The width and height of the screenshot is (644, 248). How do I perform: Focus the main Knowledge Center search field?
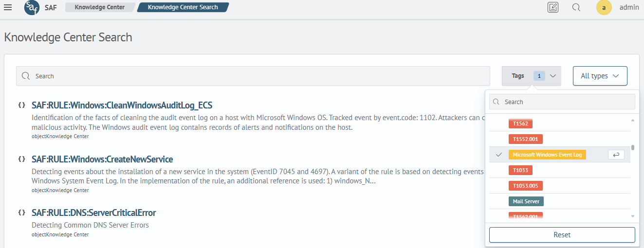253,76
